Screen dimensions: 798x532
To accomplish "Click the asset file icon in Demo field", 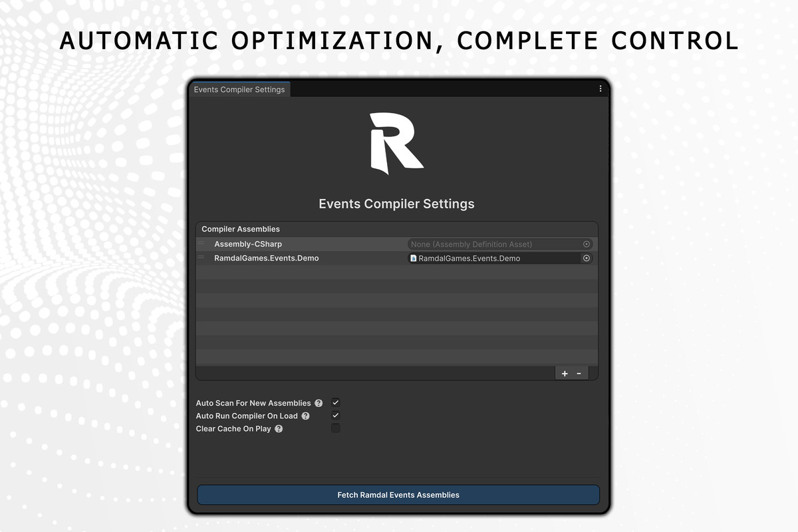I will [414, 258].
